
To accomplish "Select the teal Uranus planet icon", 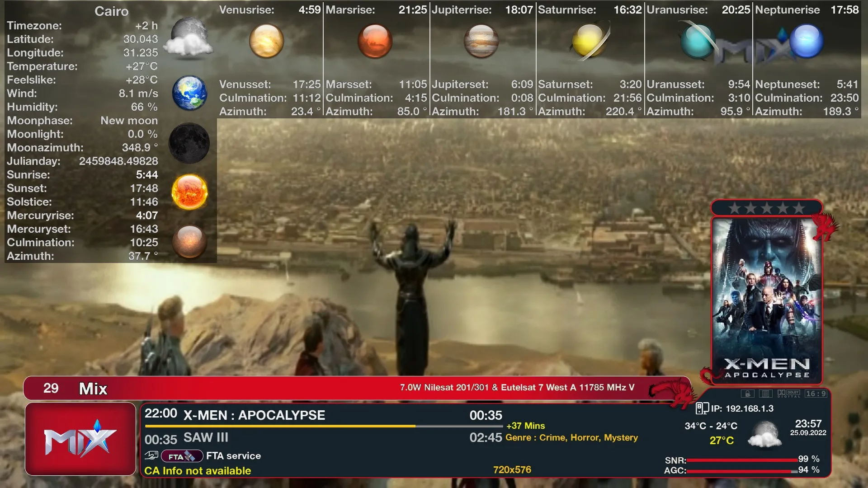I will tap(698, 41).
